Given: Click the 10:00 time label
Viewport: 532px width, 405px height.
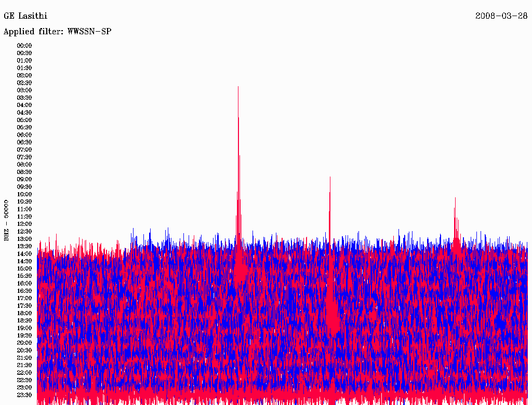Looking at the screenshot, I should (x=24, y=194).
